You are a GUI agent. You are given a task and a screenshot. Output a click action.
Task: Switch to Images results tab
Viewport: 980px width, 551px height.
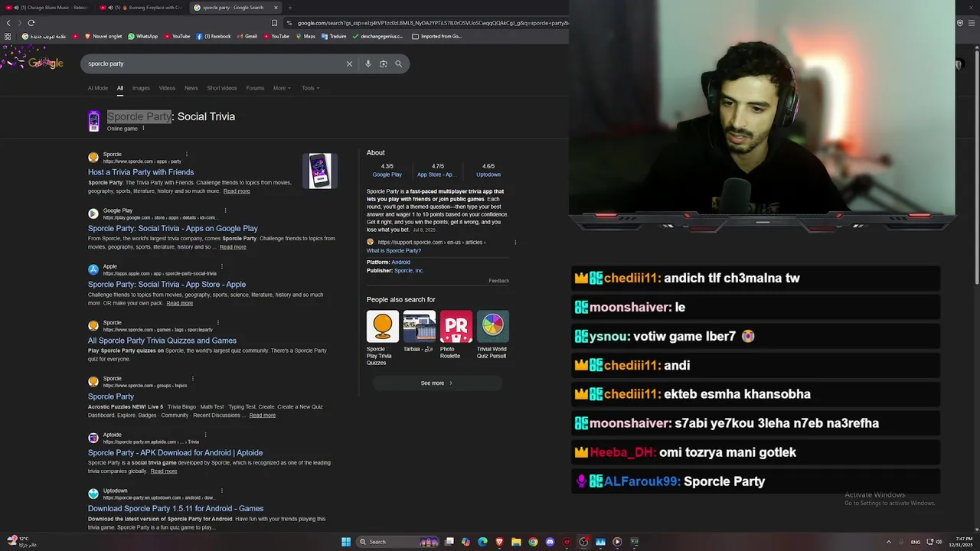pyautogui.click(x=141, y=88)
